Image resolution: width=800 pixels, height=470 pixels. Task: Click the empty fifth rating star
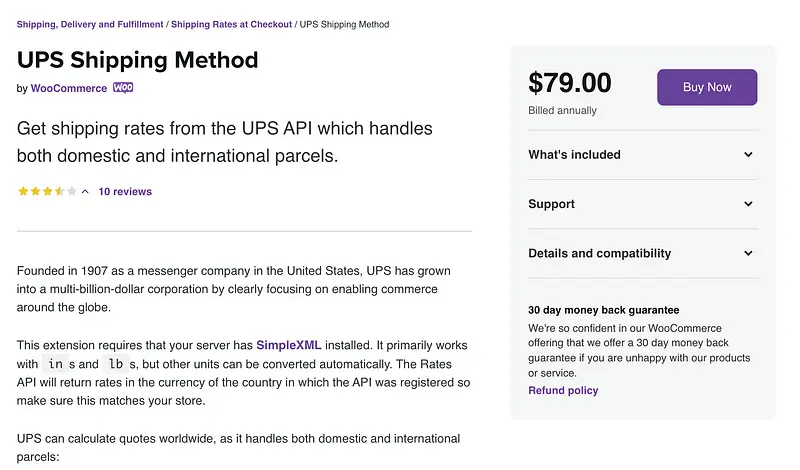(x=71, y=191)
